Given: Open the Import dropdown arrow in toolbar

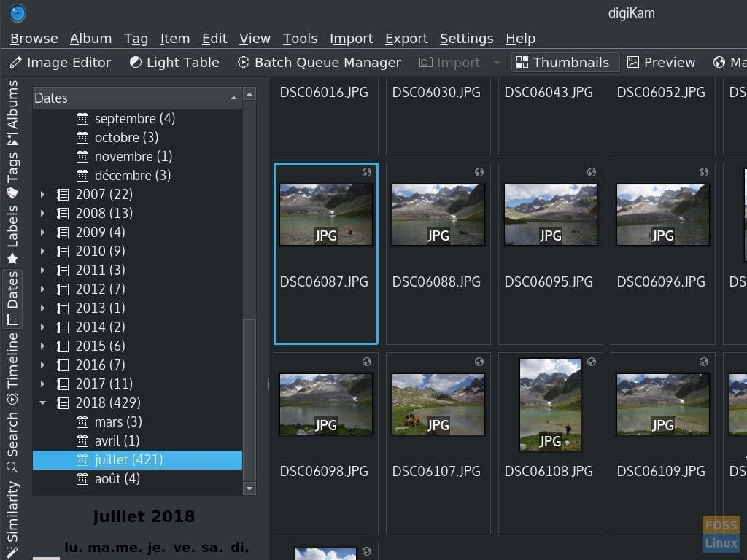Looking at the screenshot, I should coord(498,63).
